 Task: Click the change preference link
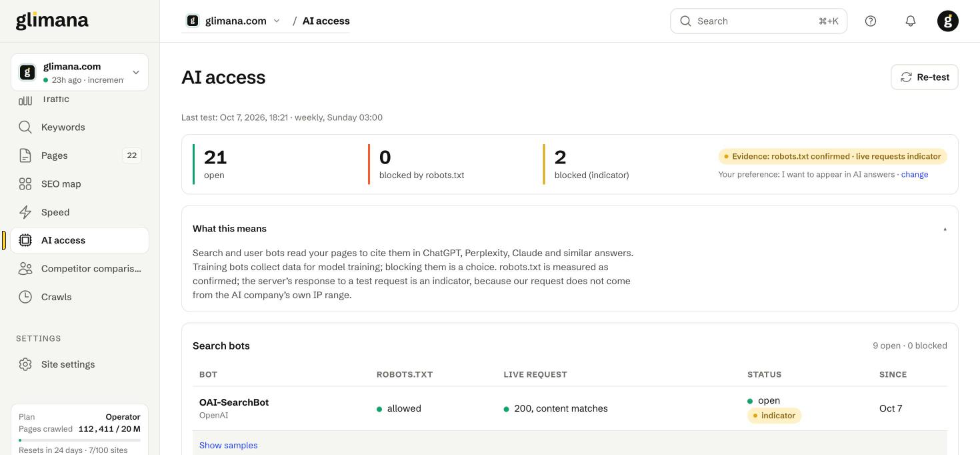click(x=915, y=174)
